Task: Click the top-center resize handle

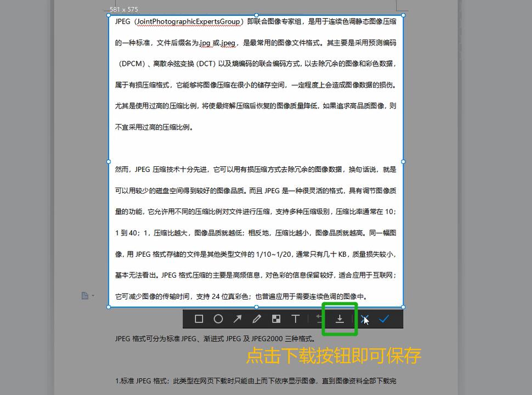Action: coord(257,15)
